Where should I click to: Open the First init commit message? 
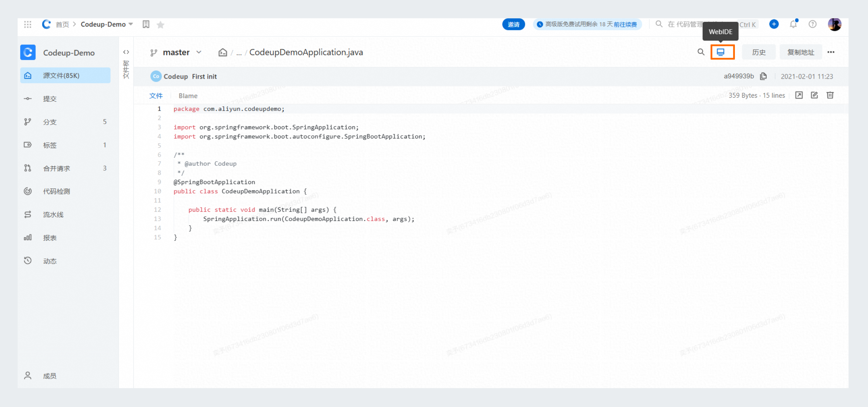tap(204, 77)
